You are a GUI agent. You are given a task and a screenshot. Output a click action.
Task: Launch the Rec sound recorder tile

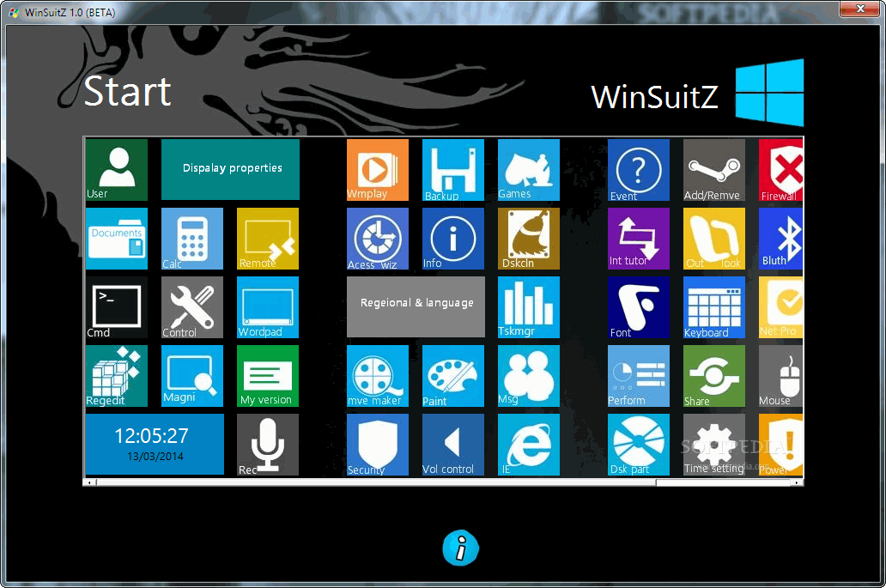pyautogui.click(x=268, y=445)
